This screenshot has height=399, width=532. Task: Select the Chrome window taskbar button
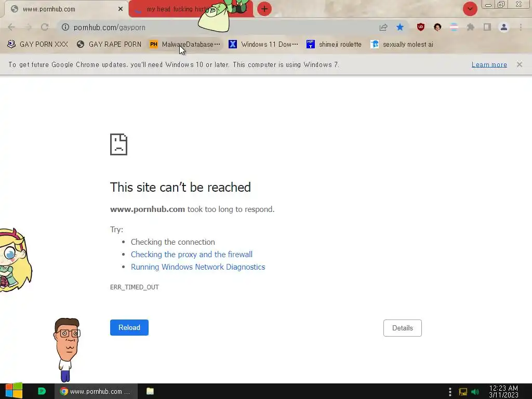point(96,391)
